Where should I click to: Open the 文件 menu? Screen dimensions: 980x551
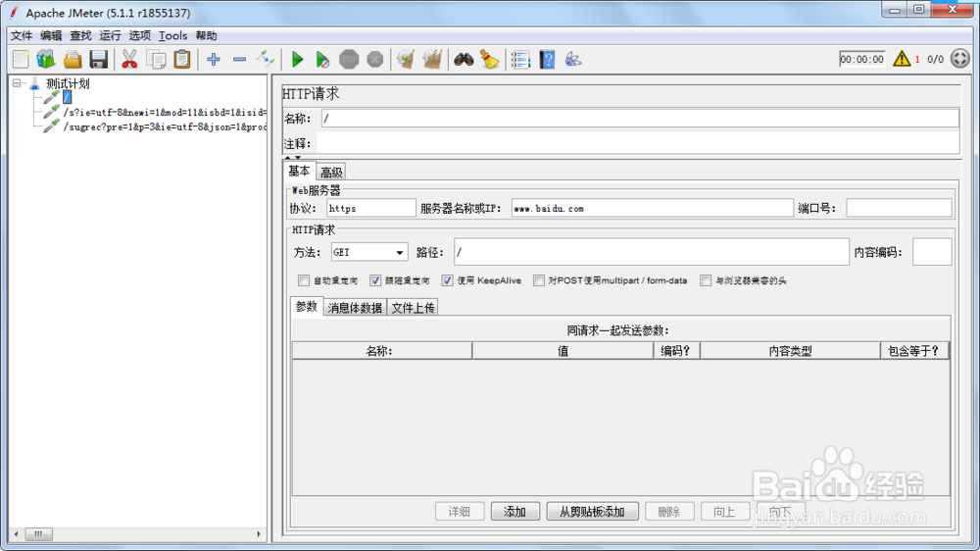point(22,35)
